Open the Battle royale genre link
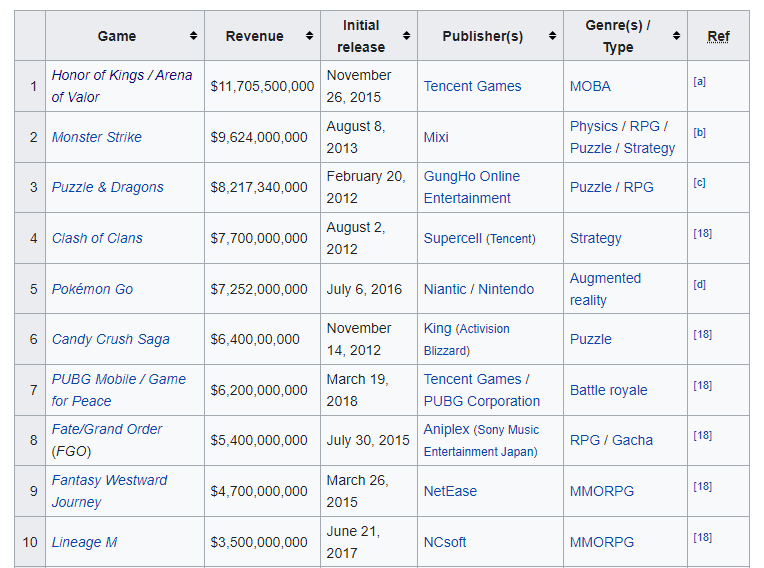This screenshot has width=764, height=568. click(x=609, y=390)
